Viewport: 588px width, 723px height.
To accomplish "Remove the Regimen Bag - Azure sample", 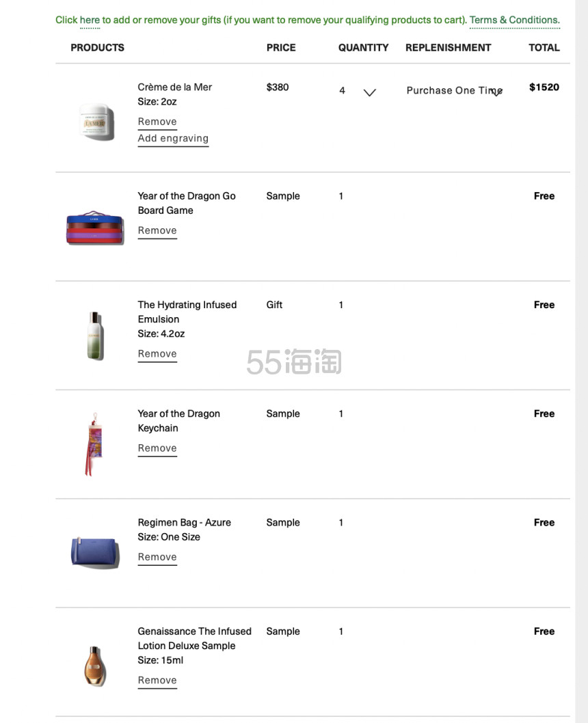I will point(157,557).
